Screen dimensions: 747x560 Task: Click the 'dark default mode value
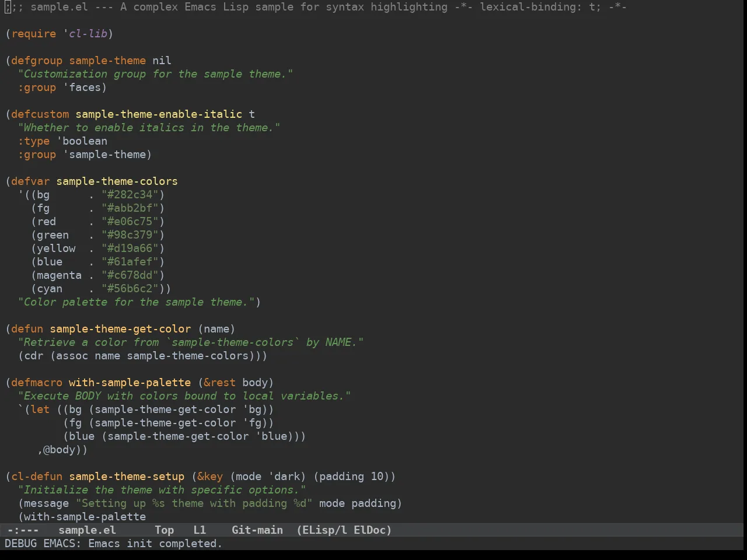(x=284, y=477)
